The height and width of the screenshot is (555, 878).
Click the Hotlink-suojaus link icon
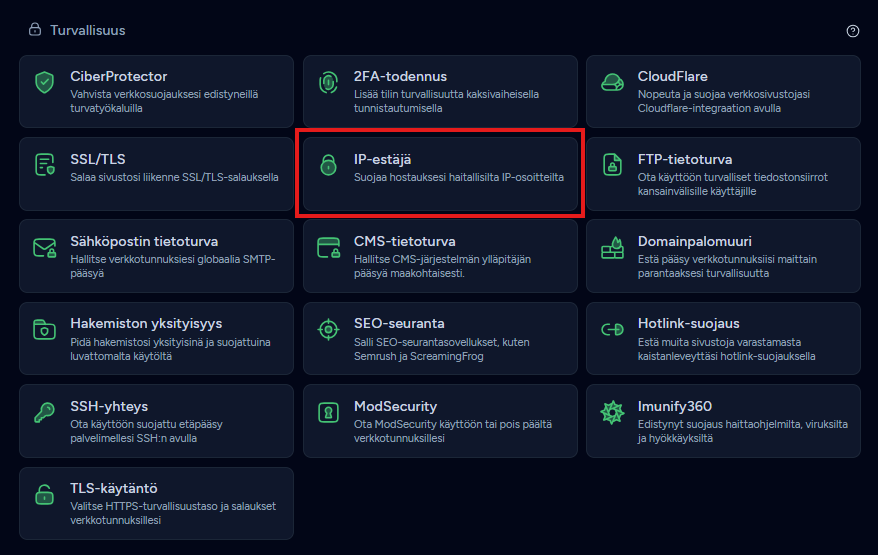tap(612, 329)
